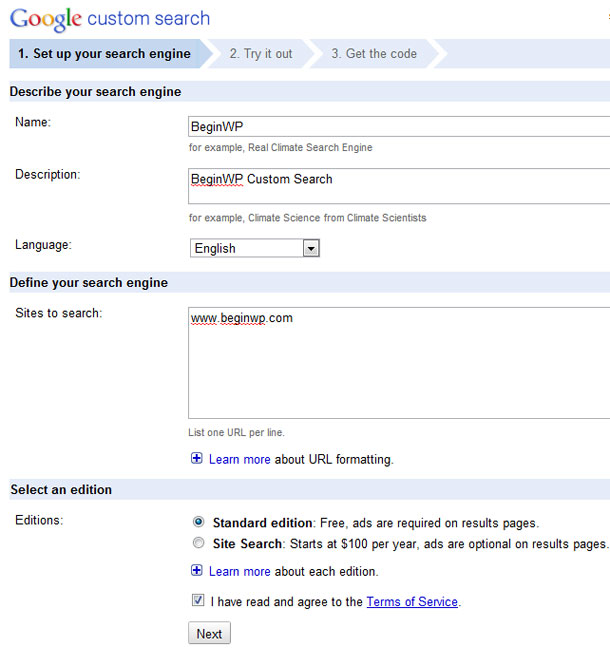Click the 'List one URL per line.' hint
Image resolution: width=610 pixels, height=666 pixels.
236,432
